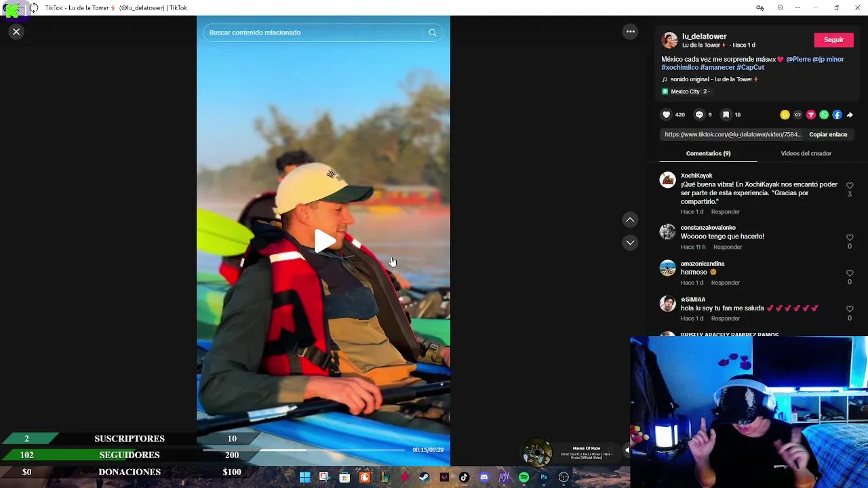Screen dimensions: 868x488
Task: Reply to XochiKayak comment via Responder
Action: click(725, 212)
